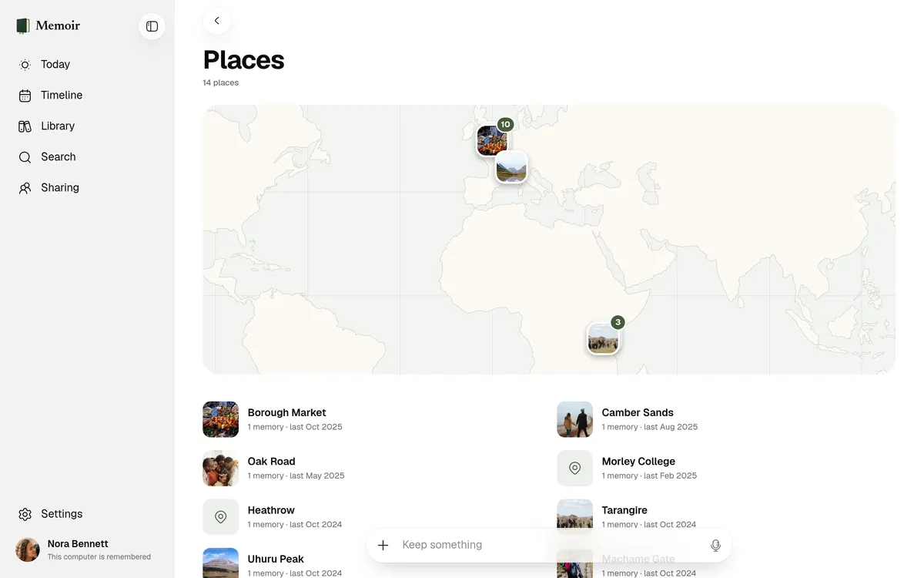This screenshot has height=578, width=924.
Task: Click the Library books icon
Action: pyautogui.click(x=25, y=126)
